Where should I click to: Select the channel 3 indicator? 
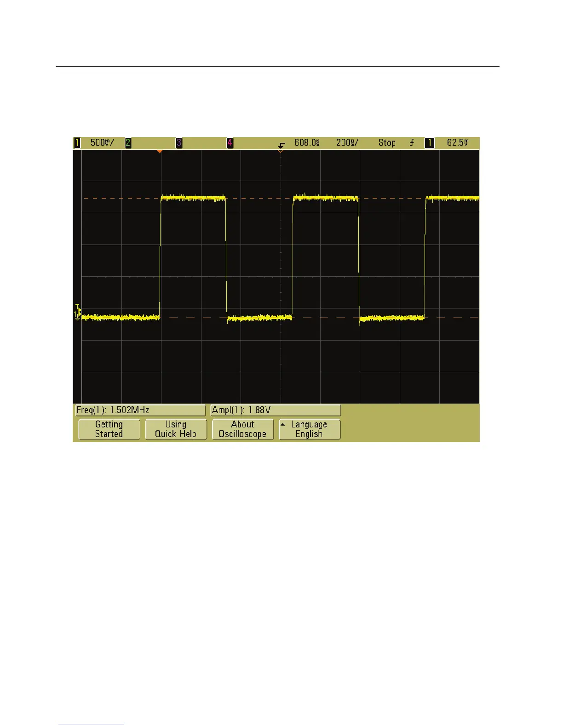[179, 143]
